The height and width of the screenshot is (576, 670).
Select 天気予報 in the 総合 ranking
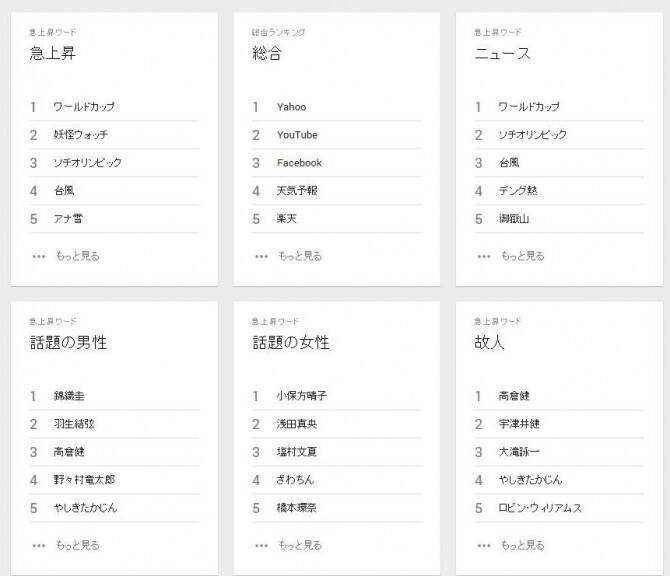point(297,191)
